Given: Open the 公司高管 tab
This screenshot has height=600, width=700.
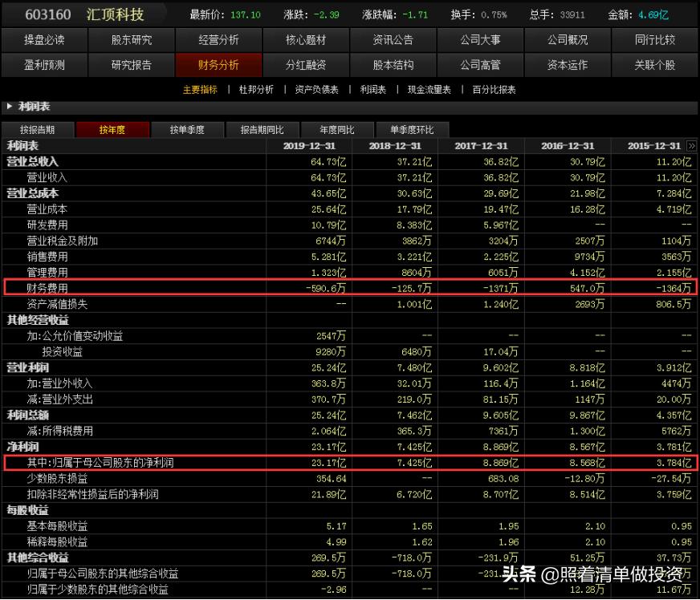Looking at the screenshot, I should tap(480, 65).
